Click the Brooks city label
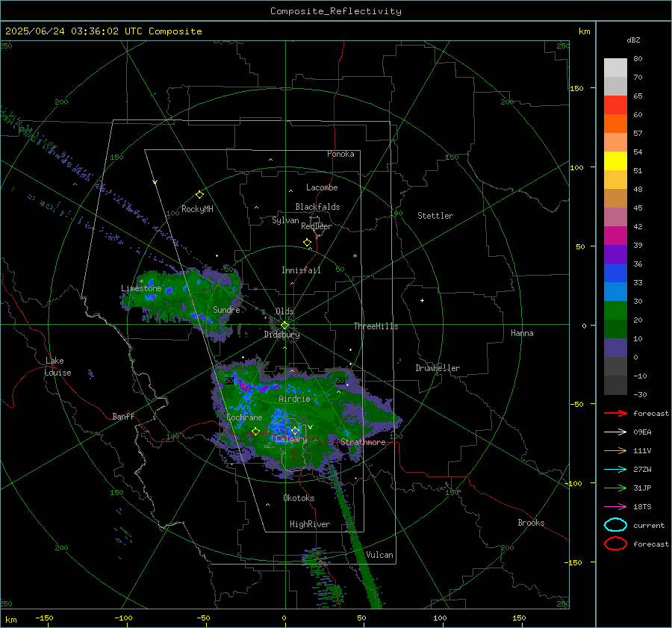This screenshot has height=628, width=672. [x=531, y=523]
